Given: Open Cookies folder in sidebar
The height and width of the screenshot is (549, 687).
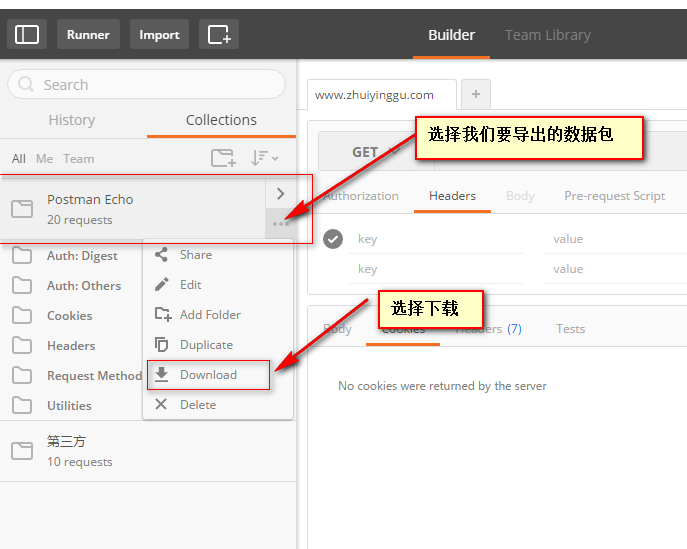Looking at the screenshot, I should coord(70,315).
